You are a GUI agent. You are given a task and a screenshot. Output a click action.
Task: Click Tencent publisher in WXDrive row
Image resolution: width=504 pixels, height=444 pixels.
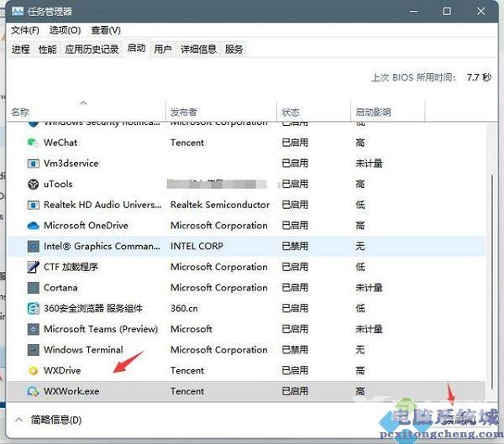(x=187, y=370)
